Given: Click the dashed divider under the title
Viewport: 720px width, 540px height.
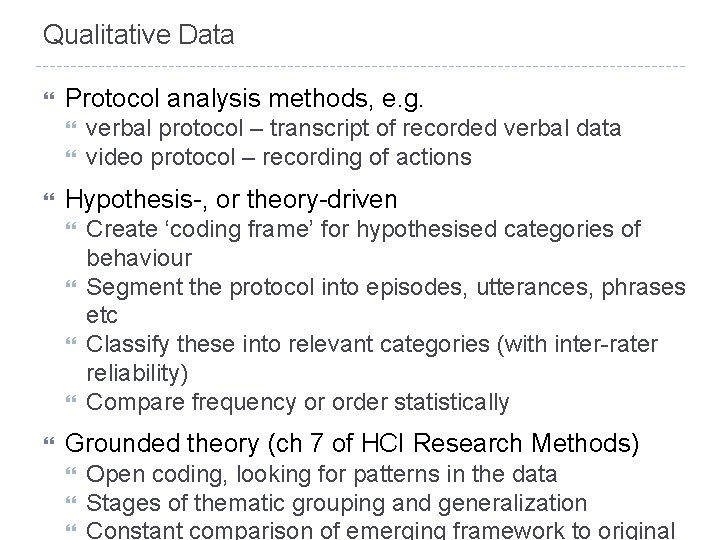Looking at the screenshot, I should point(360,67).
